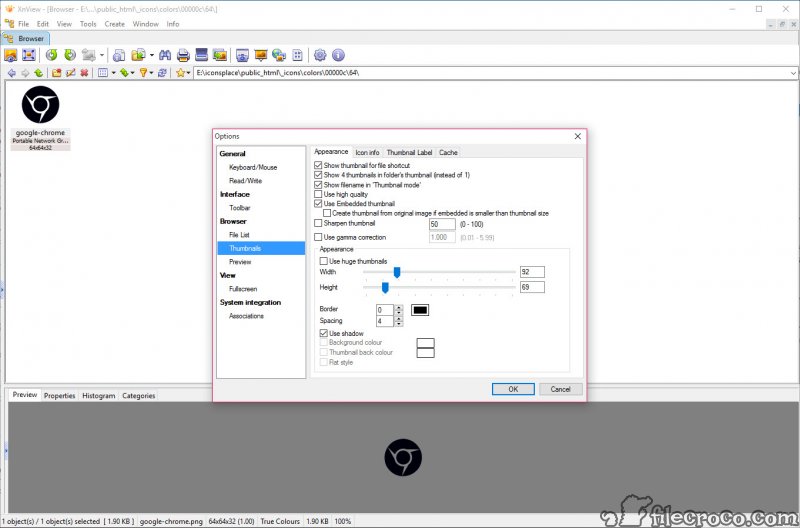Go back with the left arrow icon
800x528 pixels.
(12, 73)
